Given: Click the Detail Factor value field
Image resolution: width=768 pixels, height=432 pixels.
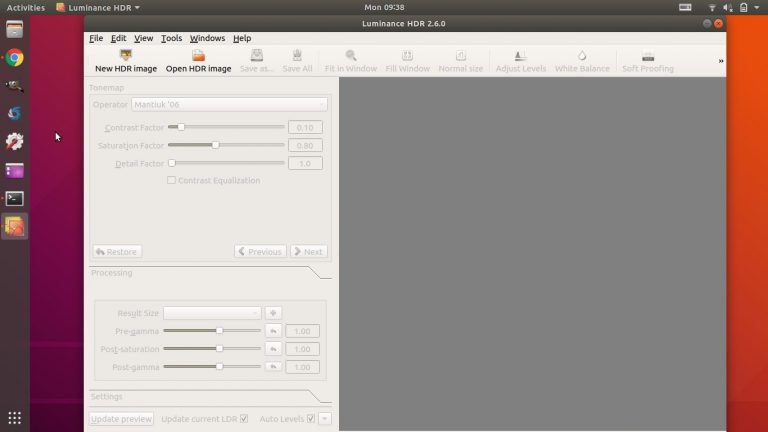Looking at the screenshot, I should (305, 164).
